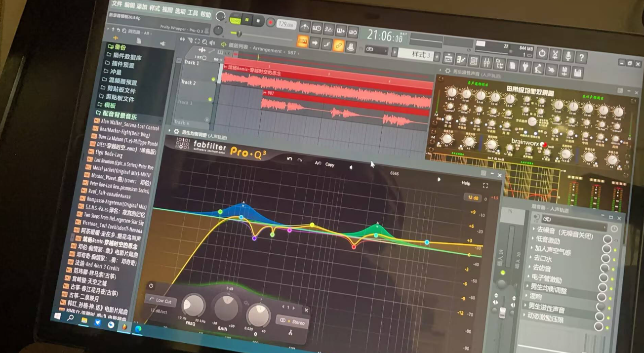This screenshot has width=644, height=353.
Task: Switch Pro-Q 3 A/B state
Action: coord(318,163)
